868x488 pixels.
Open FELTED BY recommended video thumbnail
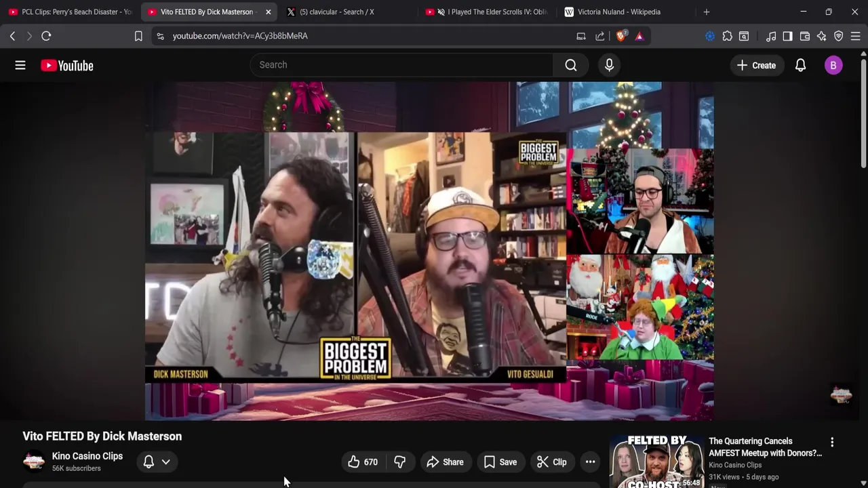coord(656,462)
